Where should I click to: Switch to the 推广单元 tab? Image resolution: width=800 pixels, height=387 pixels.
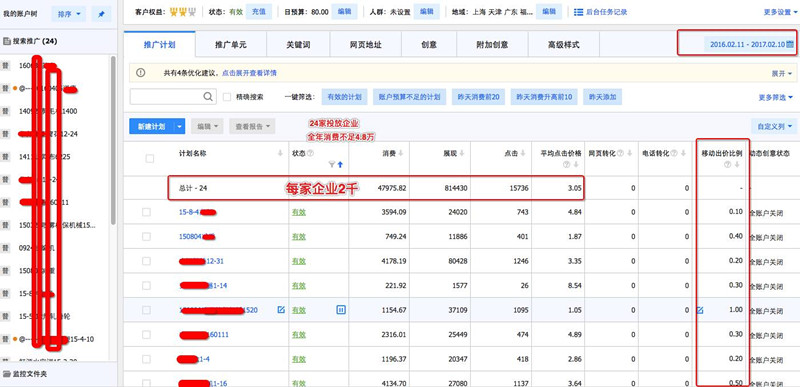pos(231,45)
